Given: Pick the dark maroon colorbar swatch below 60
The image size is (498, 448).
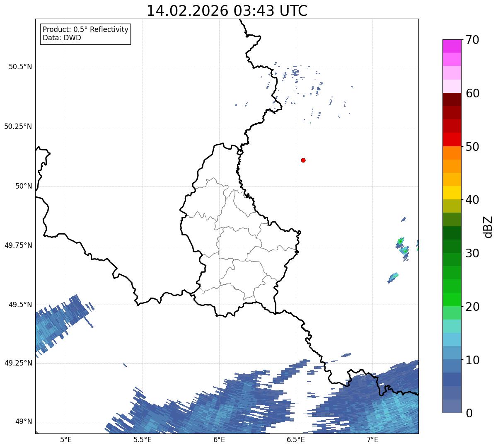Looking at the screenshot, I should coord(452,99).
